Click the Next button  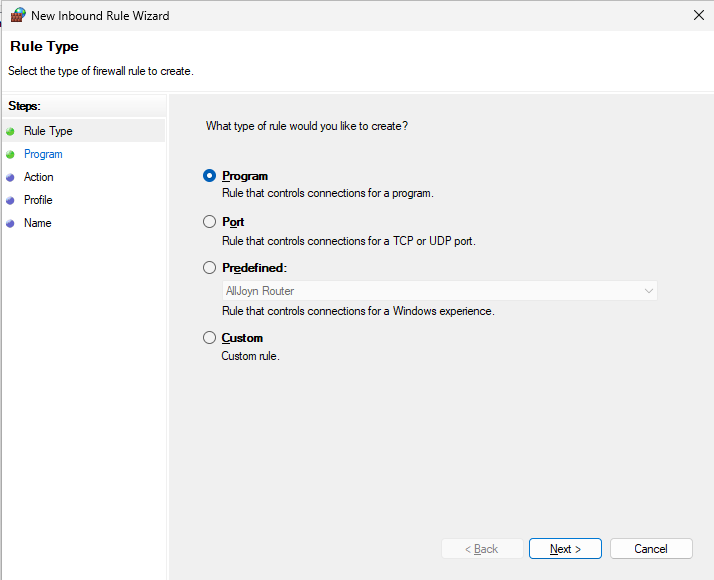tap(565, 549)
